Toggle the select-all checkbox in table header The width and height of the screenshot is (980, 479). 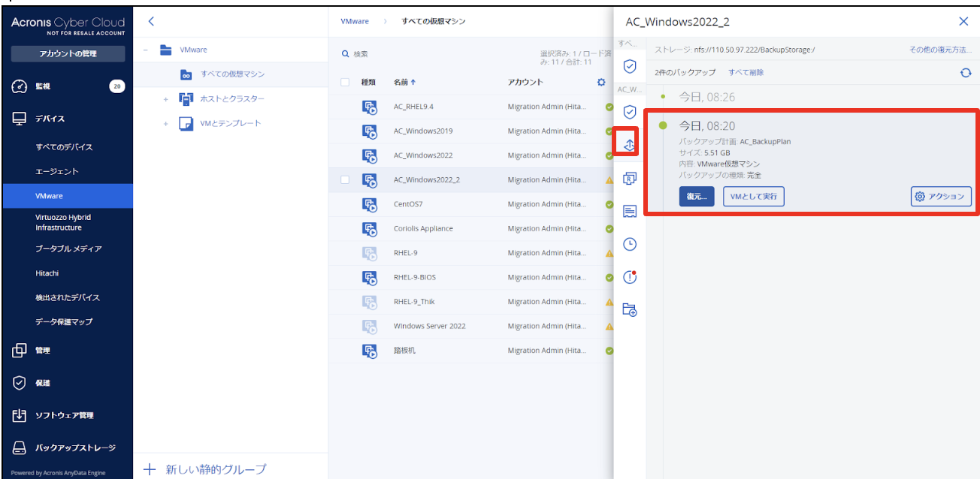[x=345, y=82]
